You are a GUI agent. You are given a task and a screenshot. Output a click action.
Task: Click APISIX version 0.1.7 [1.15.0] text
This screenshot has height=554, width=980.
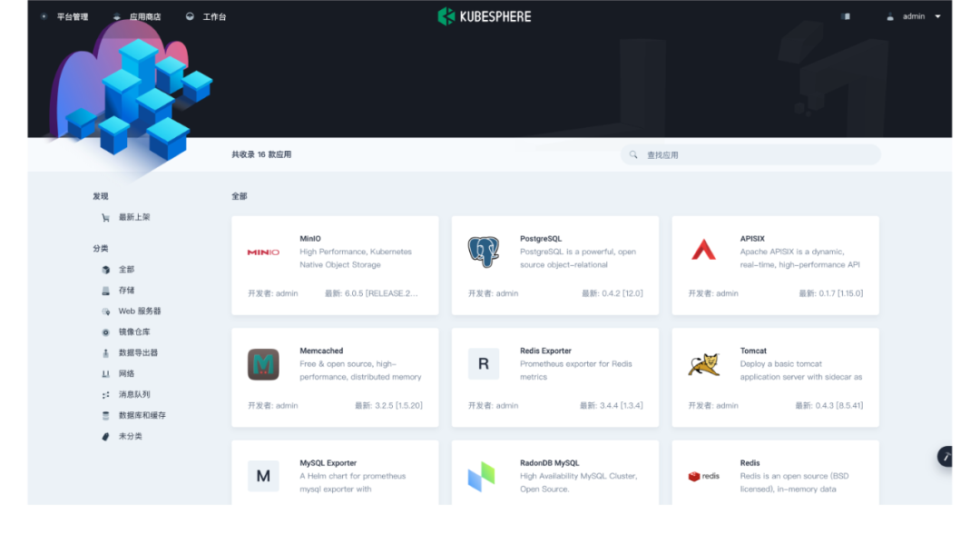point(830,293)
